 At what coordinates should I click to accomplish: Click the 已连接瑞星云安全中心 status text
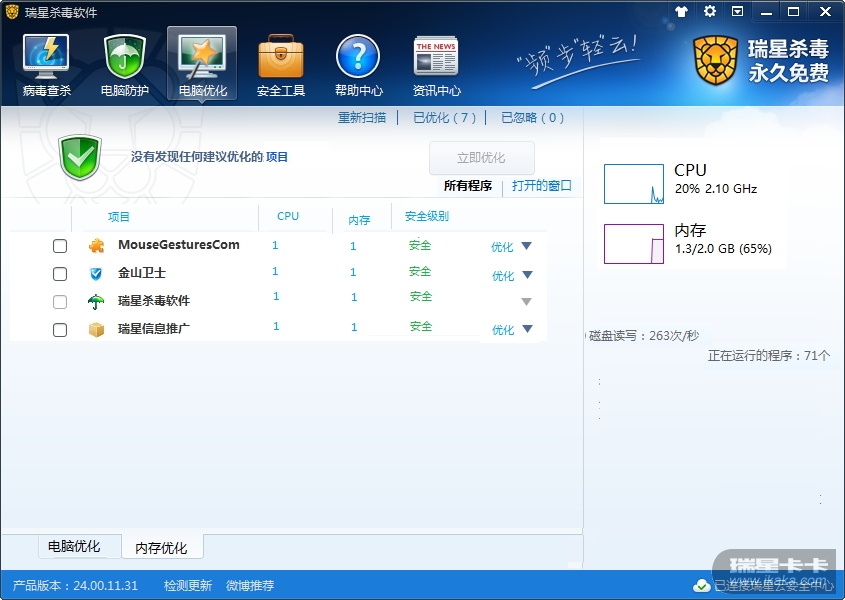tap(773, 585)
